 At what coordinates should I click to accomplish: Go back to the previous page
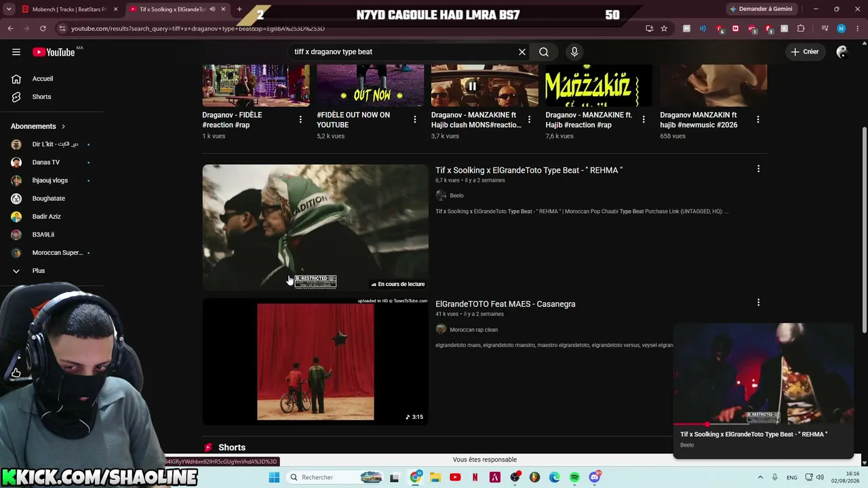pyautogui.click(x=10, y=28)
